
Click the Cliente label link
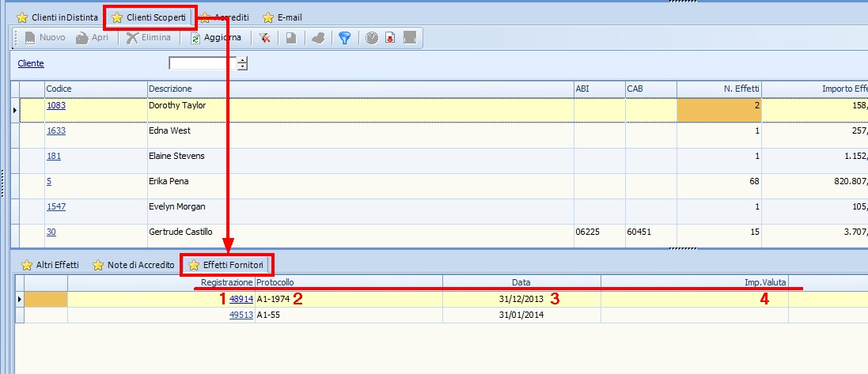click(31, 63)
